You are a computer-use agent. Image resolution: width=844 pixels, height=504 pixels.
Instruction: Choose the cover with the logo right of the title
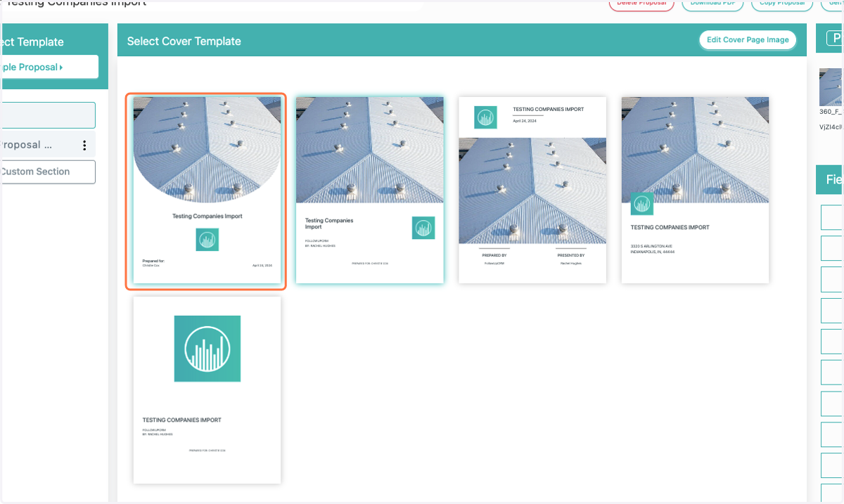point(370,190)
